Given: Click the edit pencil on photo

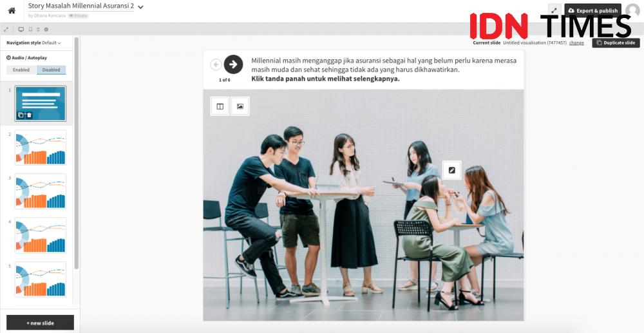Looking at the screenshot, I should pyautogui.click(x=452, y=170).
